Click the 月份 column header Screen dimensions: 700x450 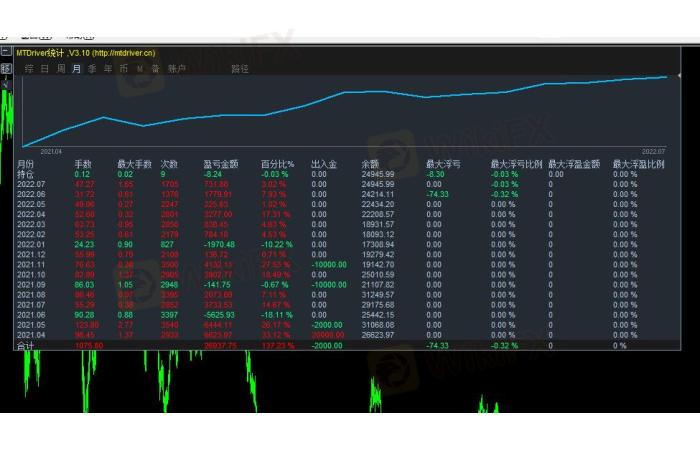25,164
